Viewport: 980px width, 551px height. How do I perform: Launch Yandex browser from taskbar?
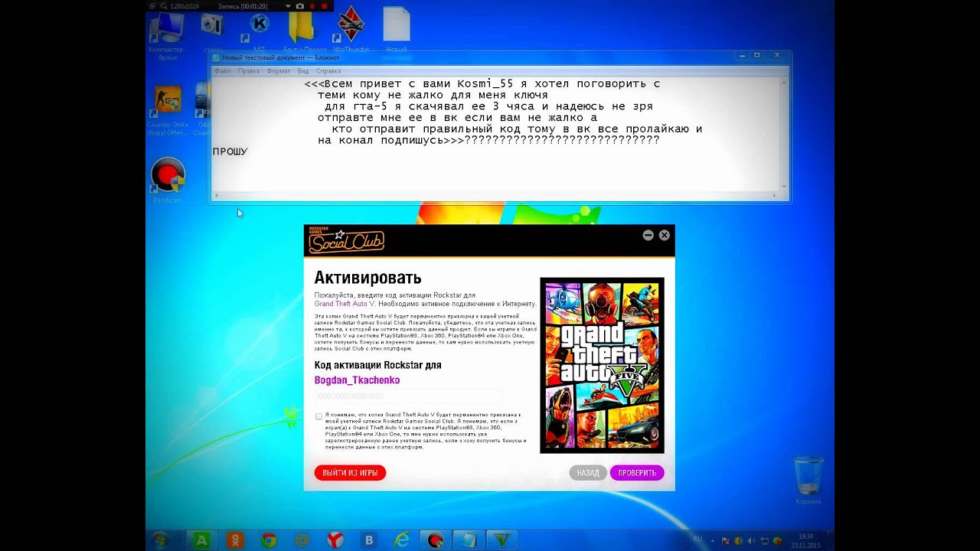tap(335, 540)
